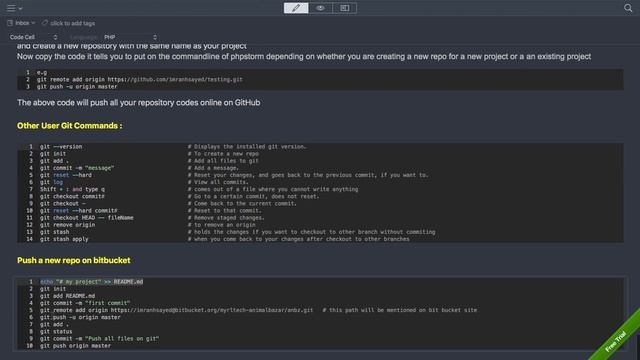
Task: Open search with the magnifier icon
Action: pos(628,8)
